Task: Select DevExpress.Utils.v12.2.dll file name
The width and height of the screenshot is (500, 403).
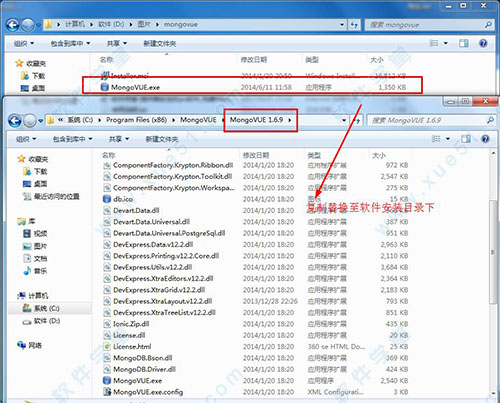Action: (x=152, y=267)
